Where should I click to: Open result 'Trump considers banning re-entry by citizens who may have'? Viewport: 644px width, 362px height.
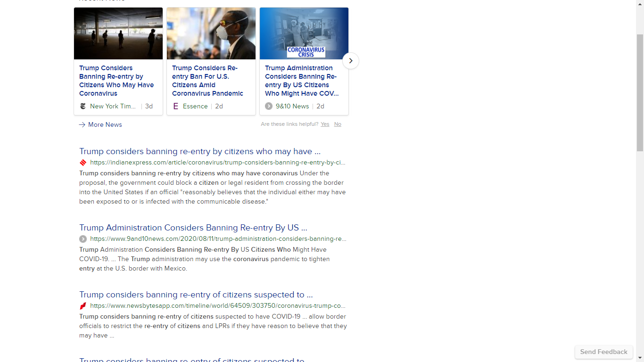pos(200,151)
